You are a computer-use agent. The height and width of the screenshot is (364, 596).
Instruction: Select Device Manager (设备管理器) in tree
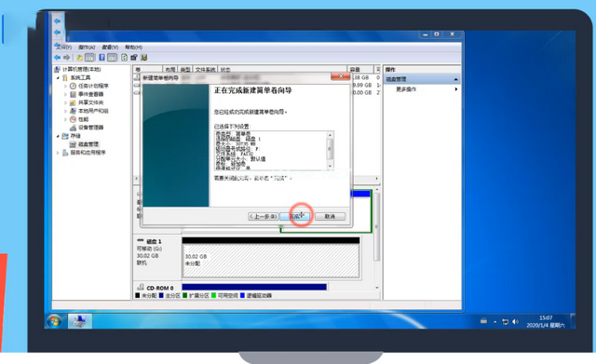tap(91, 128)
